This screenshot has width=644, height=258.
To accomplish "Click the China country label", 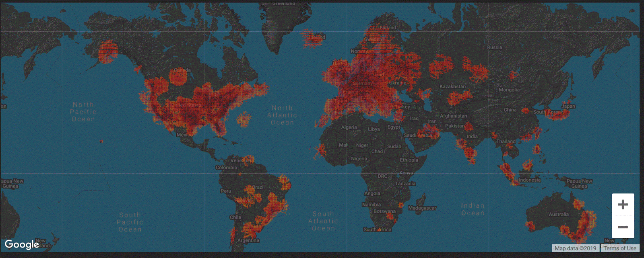I will click(510, 110).
